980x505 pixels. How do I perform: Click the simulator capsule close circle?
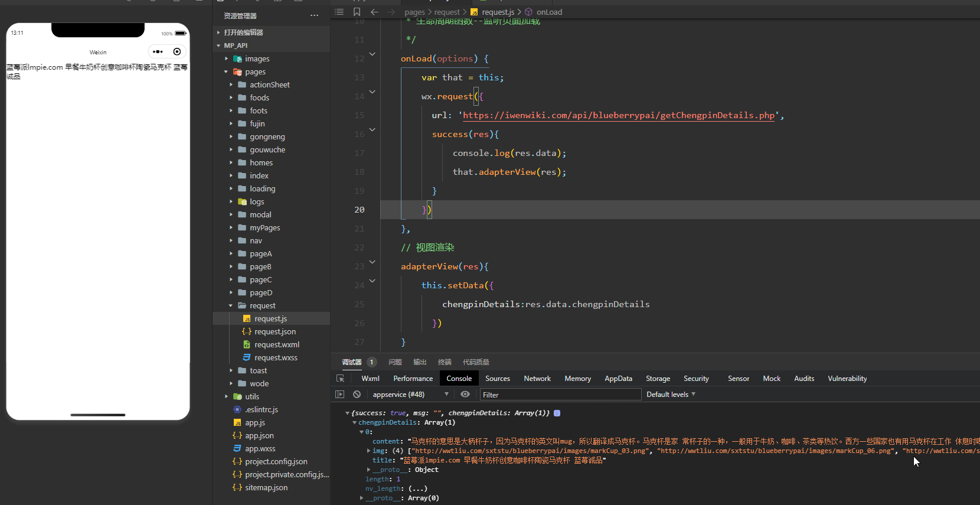pyautogui.click(x=177, y=52)
